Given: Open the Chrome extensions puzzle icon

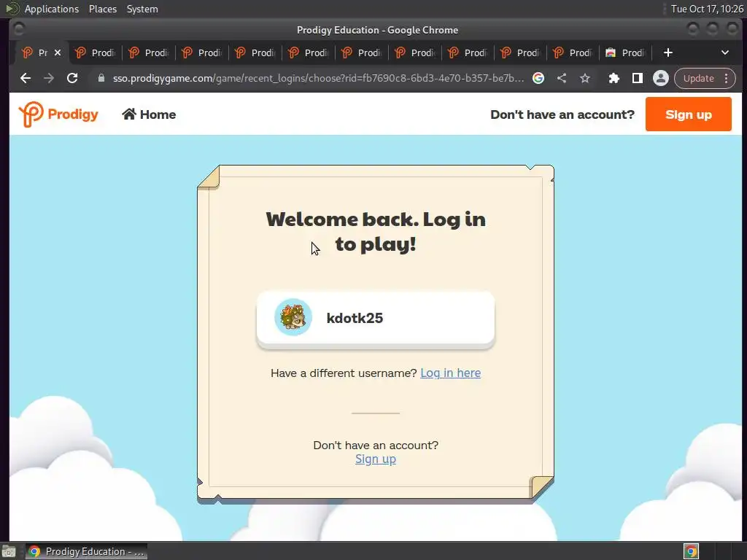Looking at the screenshot, I should coord(614,78).
